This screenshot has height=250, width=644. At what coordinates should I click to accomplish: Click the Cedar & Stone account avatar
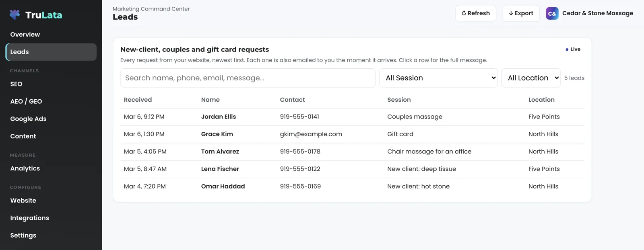point(552,13)
